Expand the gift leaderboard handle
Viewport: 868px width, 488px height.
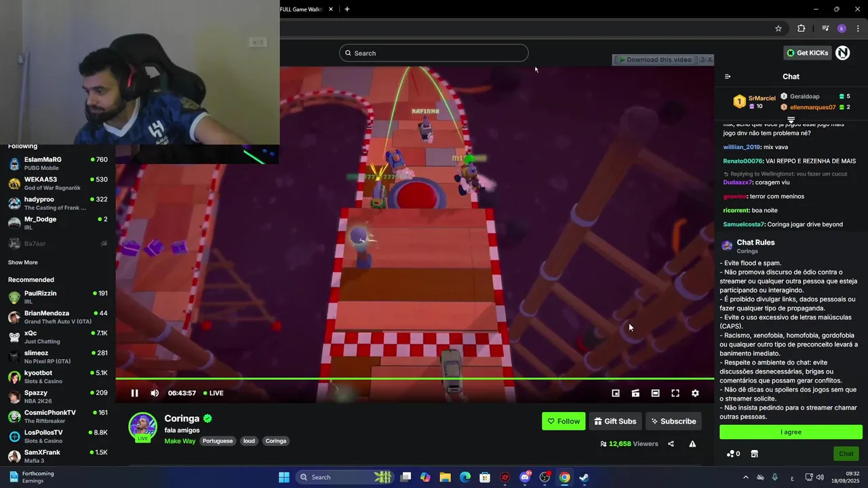[791, 120]
